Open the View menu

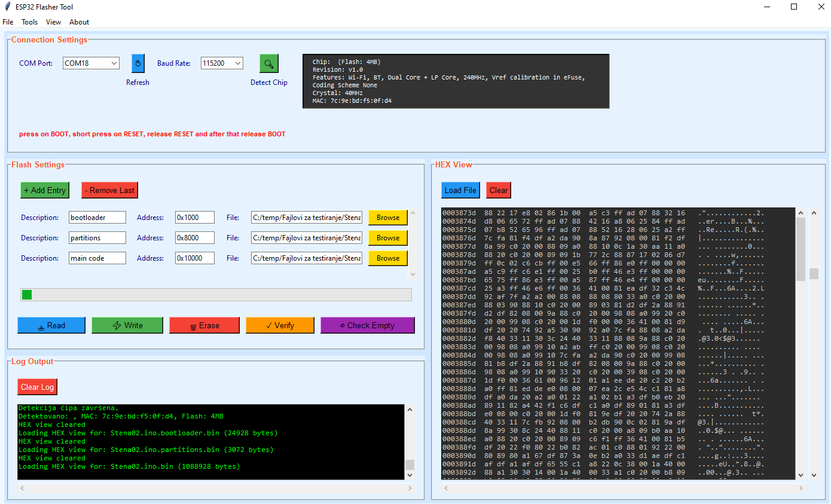pyautogui.click(x=53, y=22)
